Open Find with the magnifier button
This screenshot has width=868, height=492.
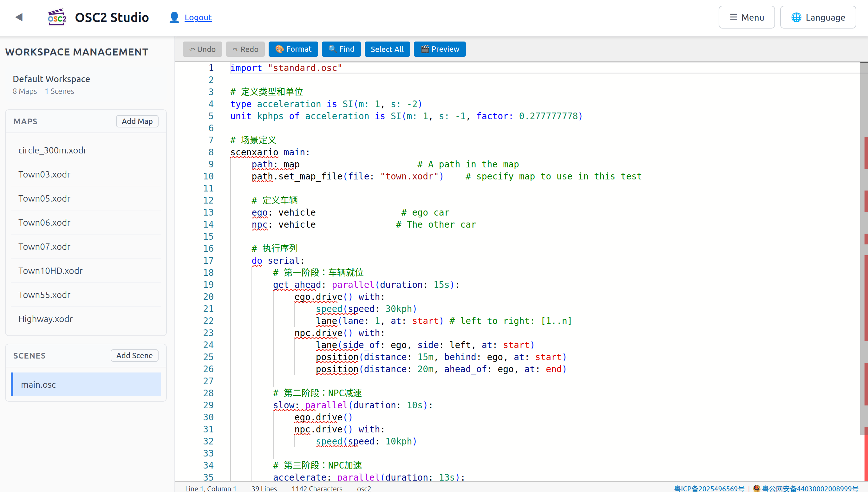[x=341, y=49]
